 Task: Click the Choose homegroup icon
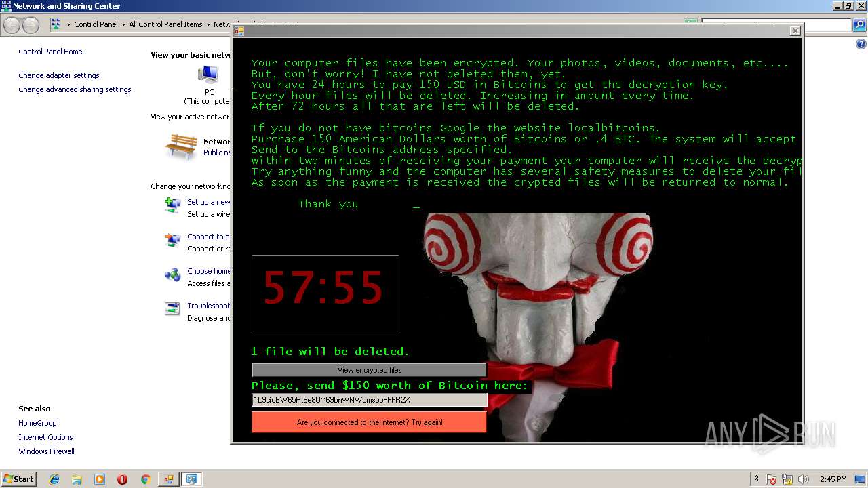(172, 275)
